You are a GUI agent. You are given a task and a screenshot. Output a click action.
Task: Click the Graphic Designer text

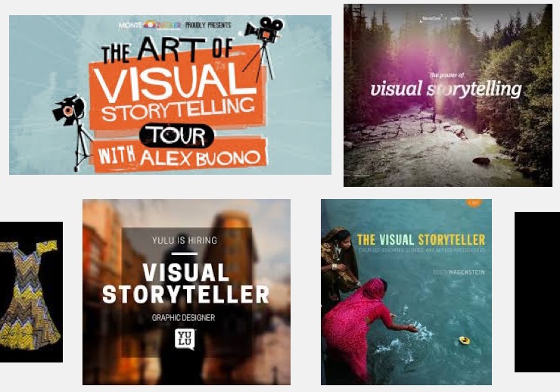tap(183, 317)
